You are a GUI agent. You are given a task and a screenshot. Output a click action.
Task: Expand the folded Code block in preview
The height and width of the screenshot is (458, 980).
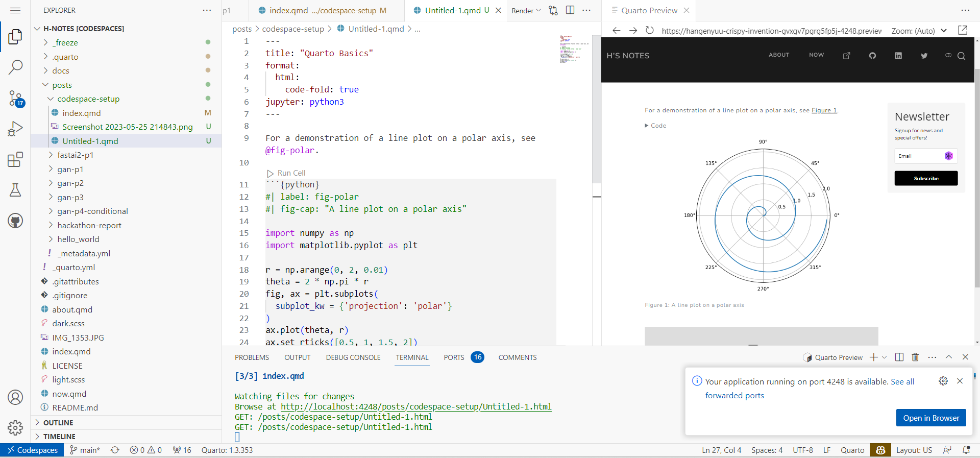point(655,126)
